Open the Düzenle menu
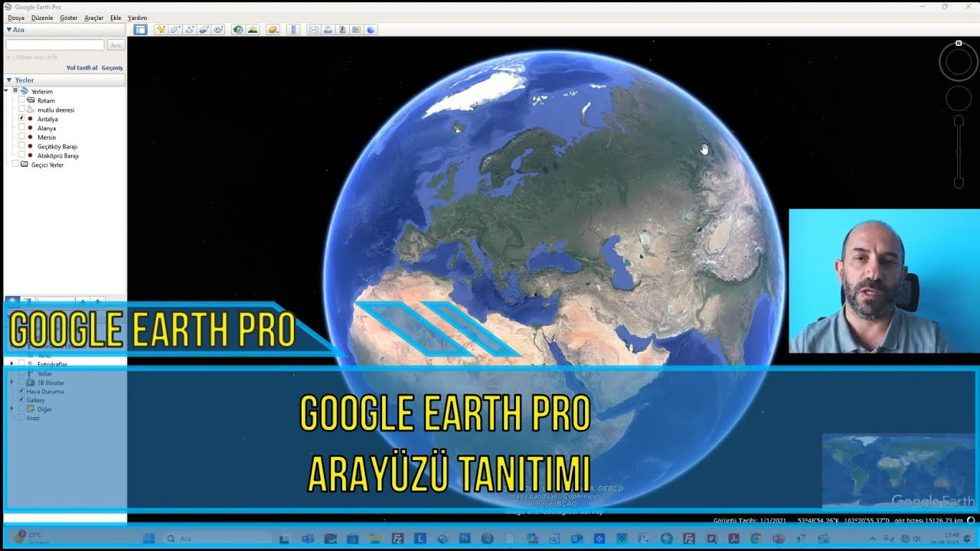980x551 pixels. (42, 18)
